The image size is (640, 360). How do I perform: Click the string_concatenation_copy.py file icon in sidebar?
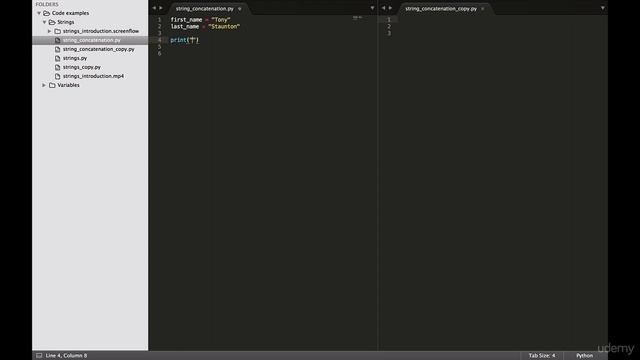[58, 49]
